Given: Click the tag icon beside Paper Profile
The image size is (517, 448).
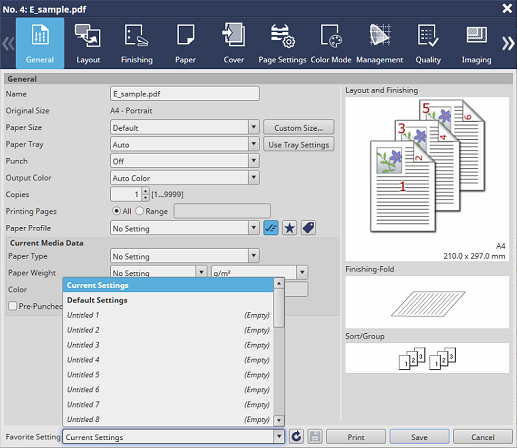Looking at the screenshot, I should pyautogui.click(x=308, y=228).
